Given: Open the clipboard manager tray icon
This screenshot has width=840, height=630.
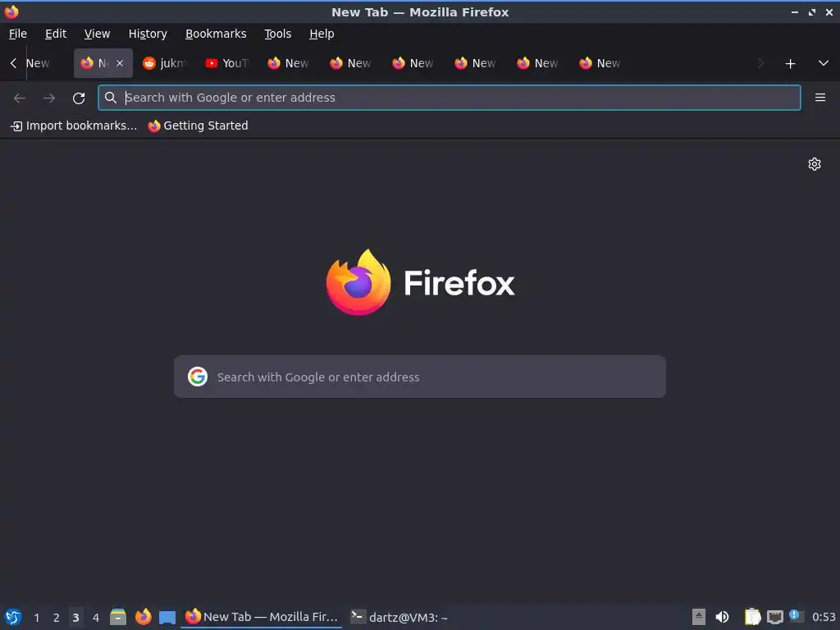Looking at the screenshot, I should (x=752, y=617).
